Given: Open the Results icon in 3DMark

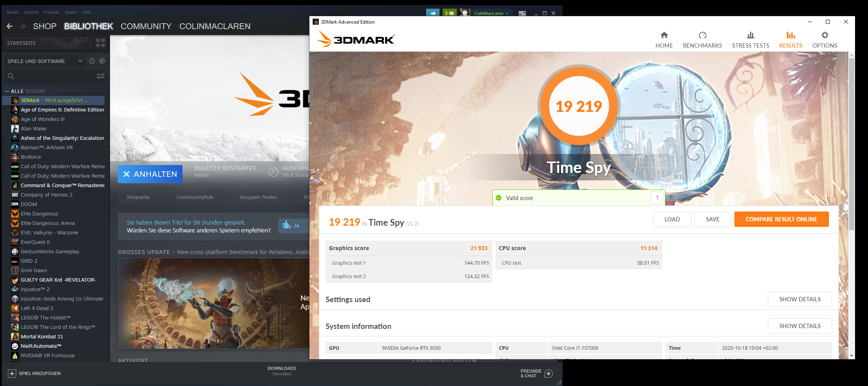Looking at the screenshot, I should pyautogui.click(x=791, y=35).
